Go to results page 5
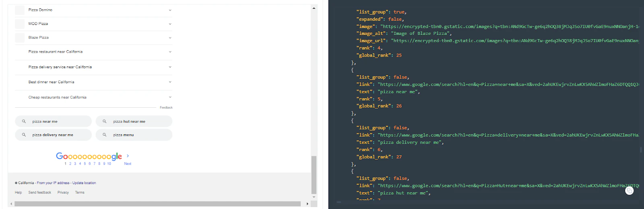Viewport: 644px width, 209px height. point(85,164)
